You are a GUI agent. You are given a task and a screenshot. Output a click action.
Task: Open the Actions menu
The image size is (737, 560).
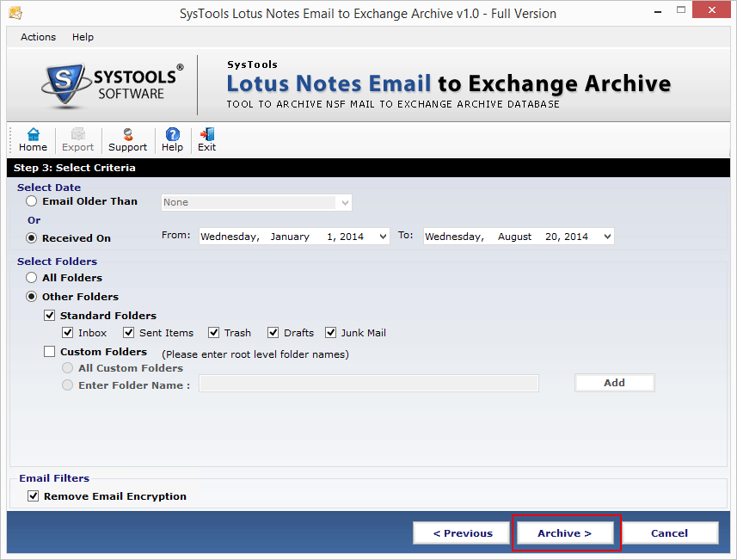(38, 37)
